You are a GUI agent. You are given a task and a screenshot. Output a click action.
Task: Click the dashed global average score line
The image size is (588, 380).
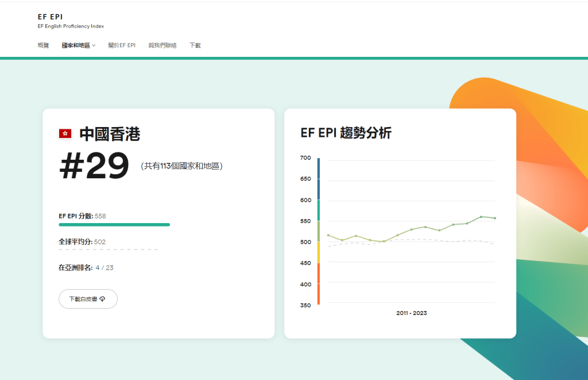(x=109, y=250)
